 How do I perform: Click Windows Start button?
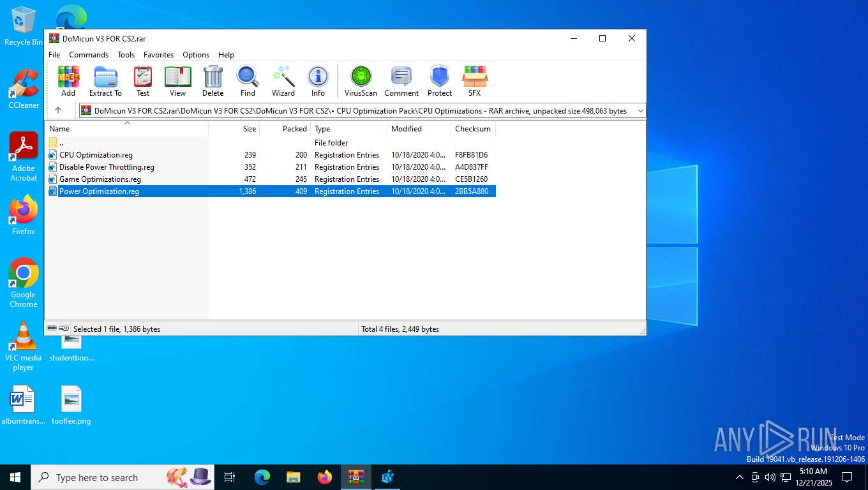pyautogui.click(x=15, y=477)
